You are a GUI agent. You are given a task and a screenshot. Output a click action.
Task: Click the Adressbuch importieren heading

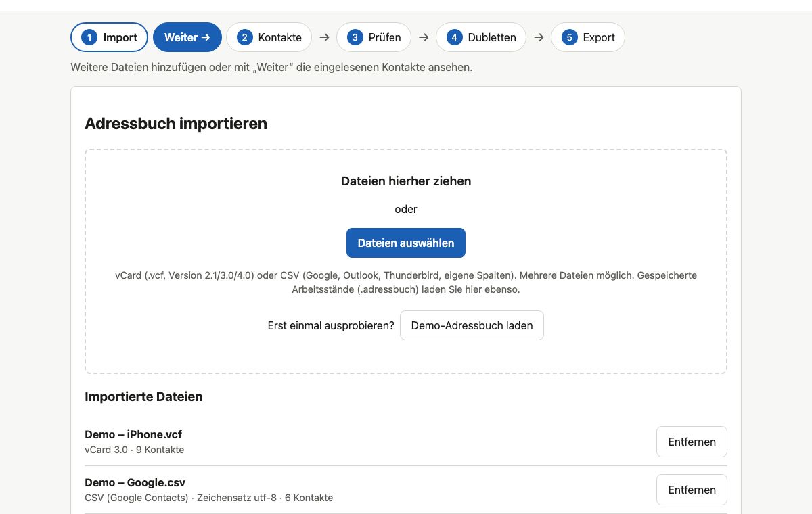click(x=176, y=124)
